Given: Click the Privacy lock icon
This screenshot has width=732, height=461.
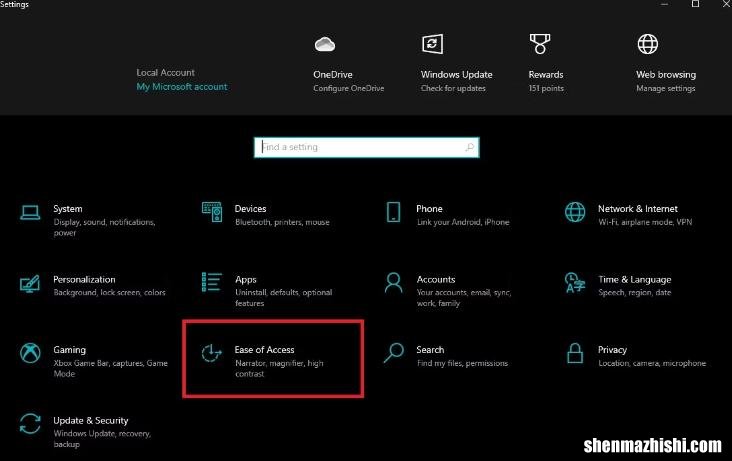Looking at the screenshot, I should [575, 353].
